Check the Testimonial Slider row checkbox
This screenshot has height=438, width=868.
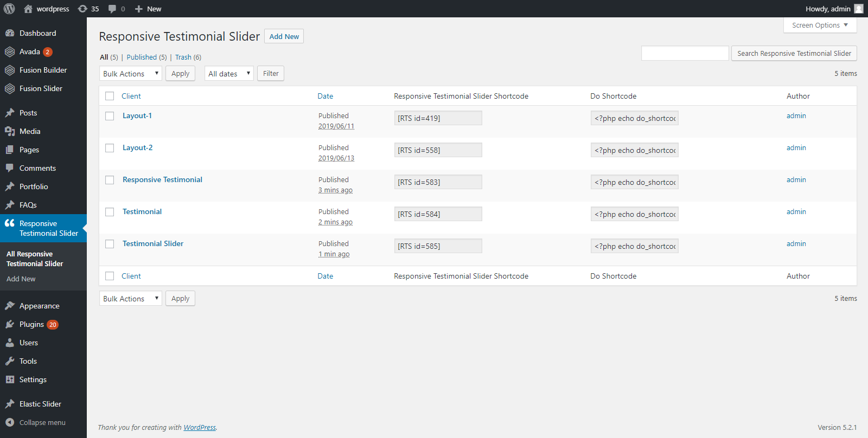tap(110, 244)
